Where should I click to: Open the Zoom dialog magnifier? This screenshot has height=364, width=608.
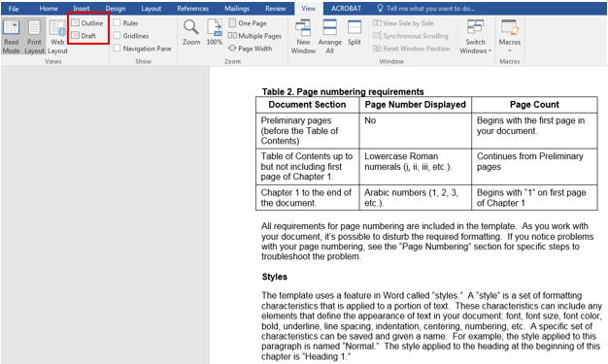pyautogui.click(x=191, y=33)
